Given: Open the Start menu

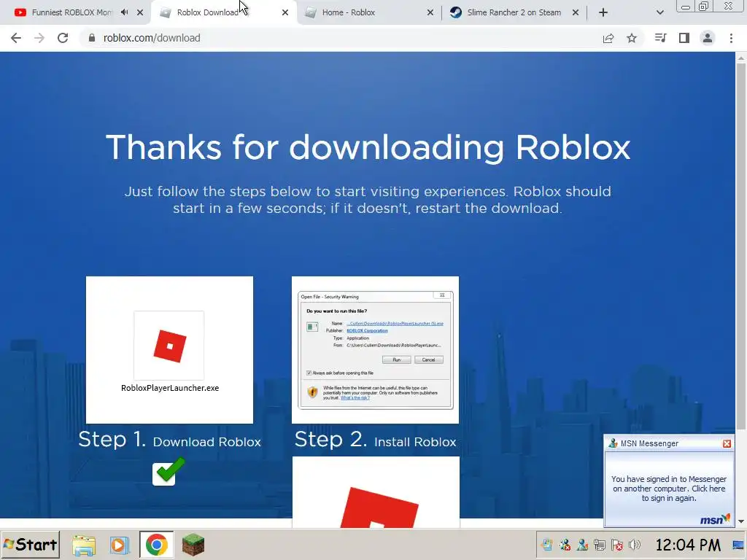Looking at the screenshot, I should [31, 545].
